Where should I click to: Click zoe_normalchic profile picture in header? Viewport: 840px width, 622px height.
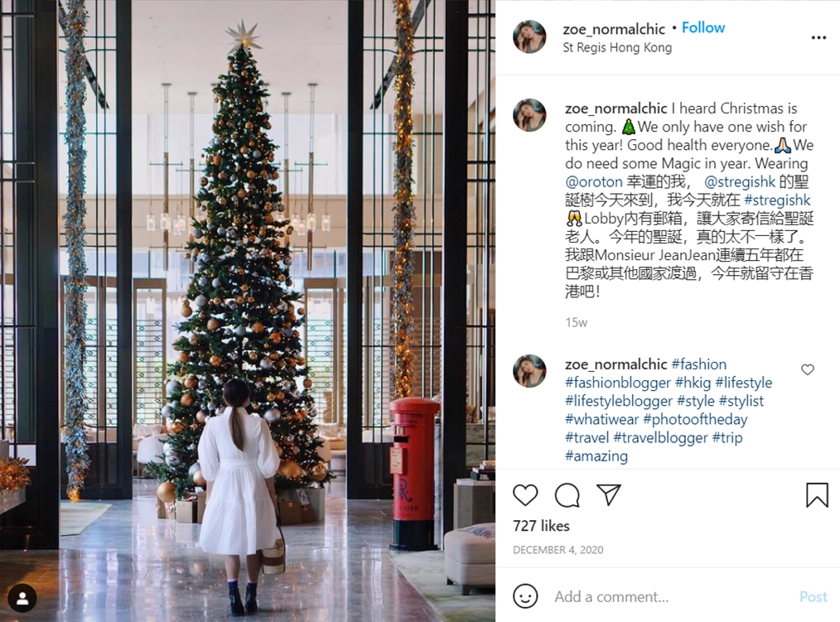[x=529, y=37]
